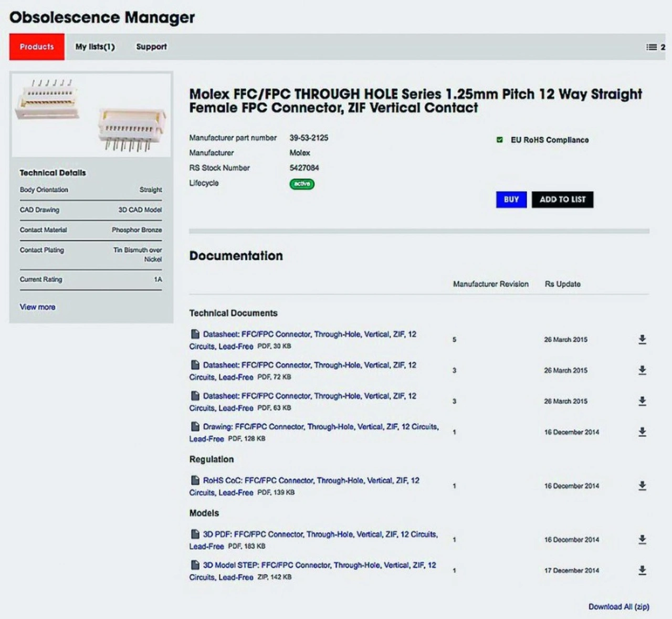This screenshot has height=619, width=672.
Task: Open Datasheet link with PDF, 30 KB
Action: (303, 340)
